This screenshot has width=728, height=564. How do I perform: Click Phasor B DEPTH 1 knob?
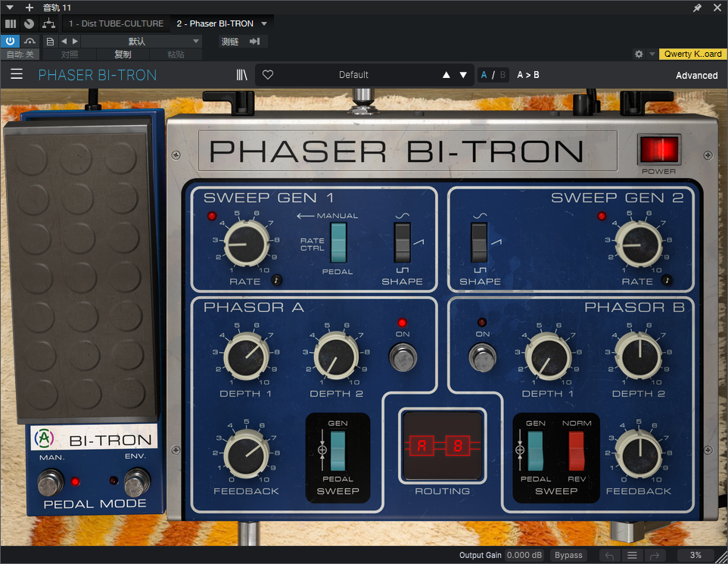pos(549,357)
